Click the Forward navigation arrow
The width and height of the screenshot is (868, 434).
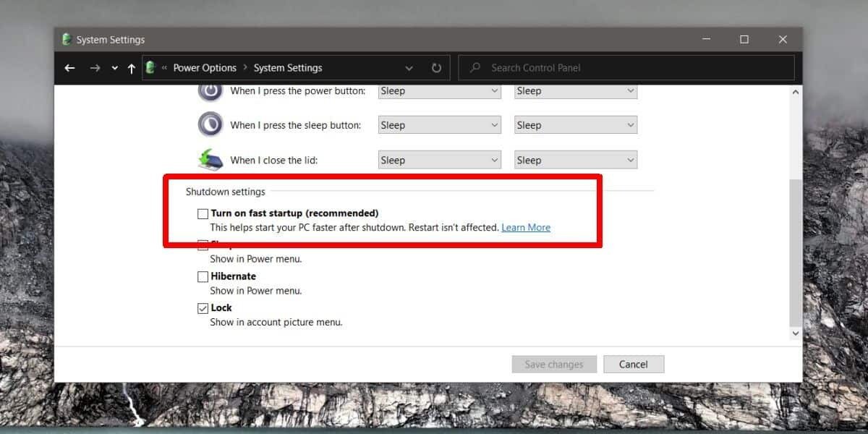[x=95, y=67]
